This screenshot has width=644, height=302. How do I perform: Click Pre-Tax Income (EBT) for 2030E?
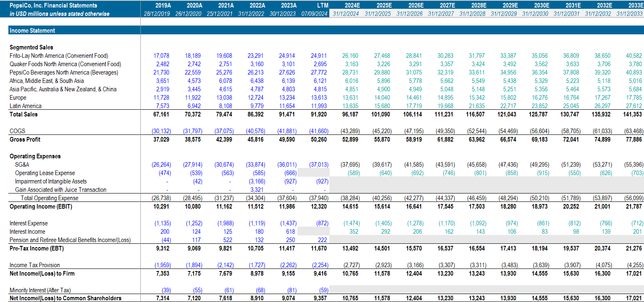(x=540, y=248)
